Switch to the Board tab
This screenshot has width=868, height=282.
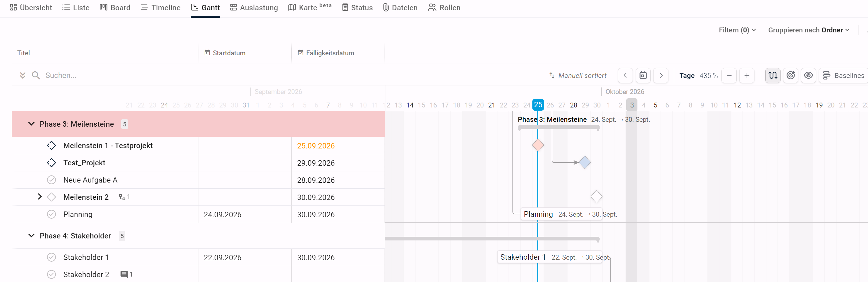pyautogui.click(x=115, y=7)
